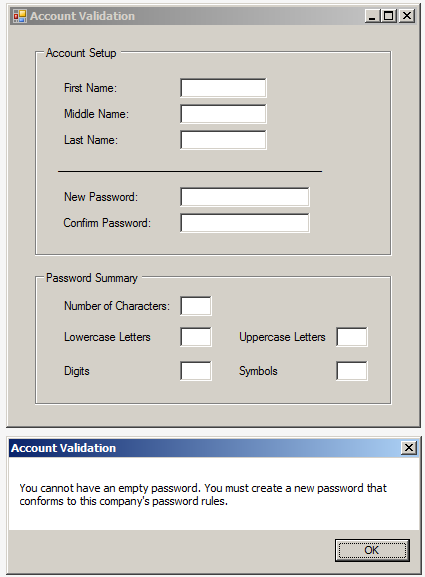Click the First Name text field

click(223, 88)
